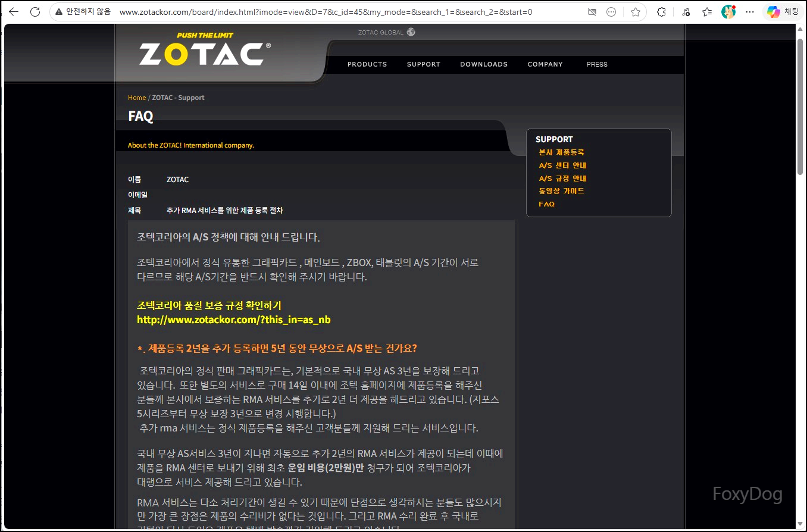Screen dimensions: 807x532
Task: Open the PRODUCTS menu
Action: click(367, 64)
